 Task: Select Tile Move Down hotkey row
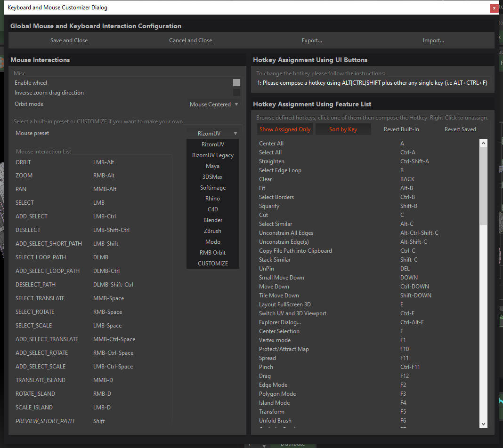[367, 296]
